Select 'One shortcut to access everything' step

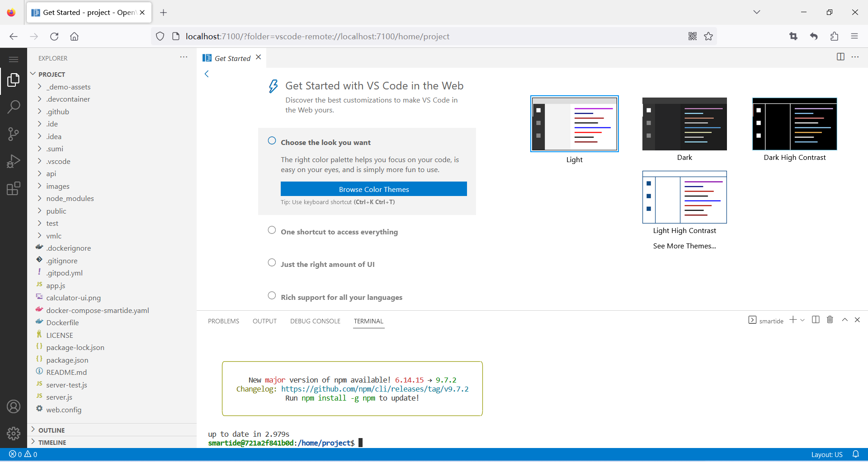[339, 232]
